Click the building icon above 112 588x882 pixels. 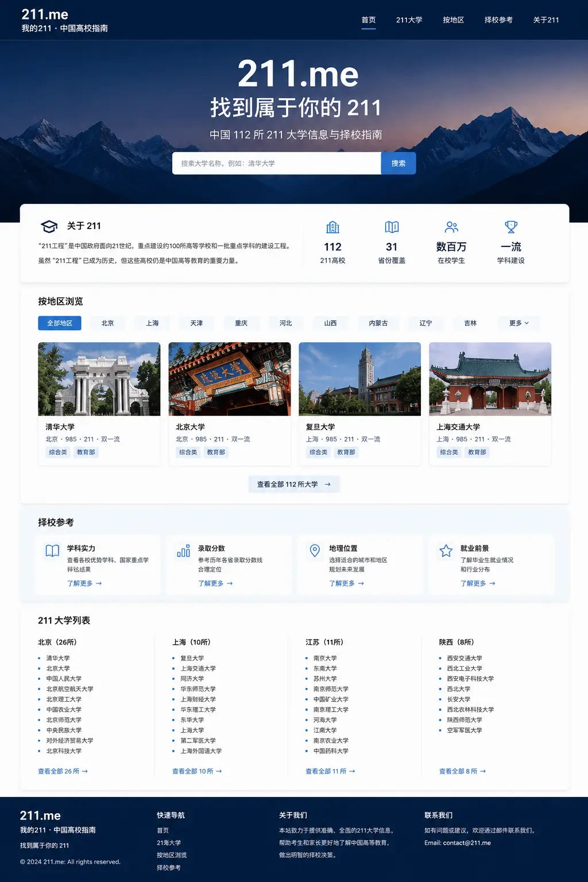coord(332,227)
